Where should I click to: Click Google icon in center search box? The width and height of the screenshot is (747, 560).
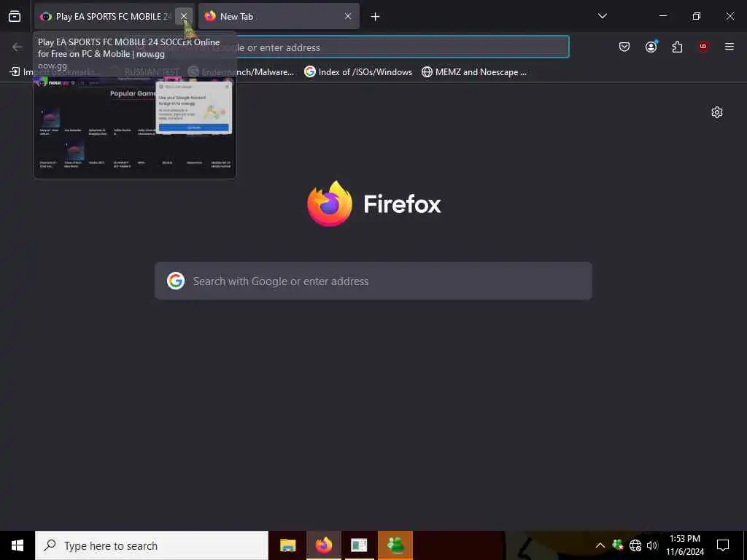pos(176,281)
